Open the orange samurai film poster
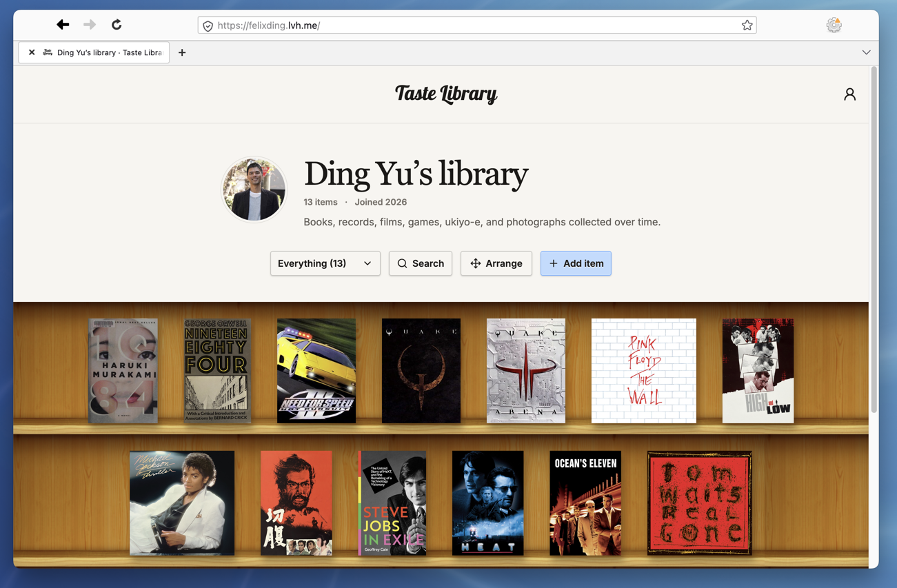 296,503
